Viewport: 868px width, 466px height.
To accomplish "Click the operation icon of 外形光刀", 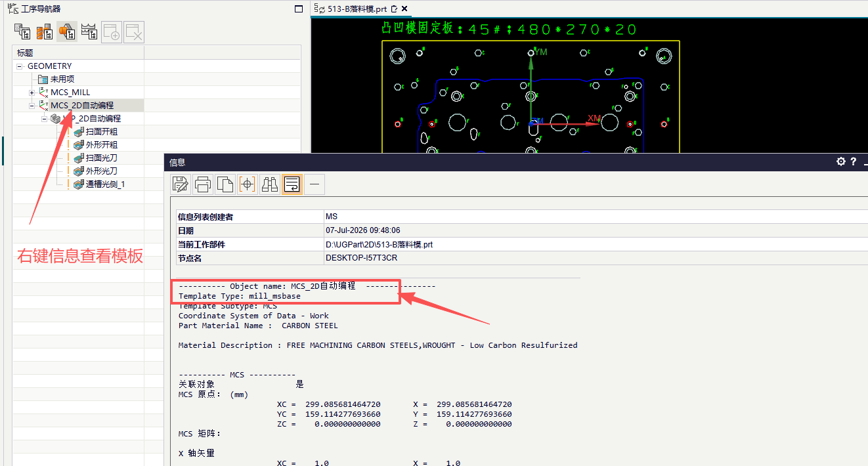I will click(x=79, y=171).
